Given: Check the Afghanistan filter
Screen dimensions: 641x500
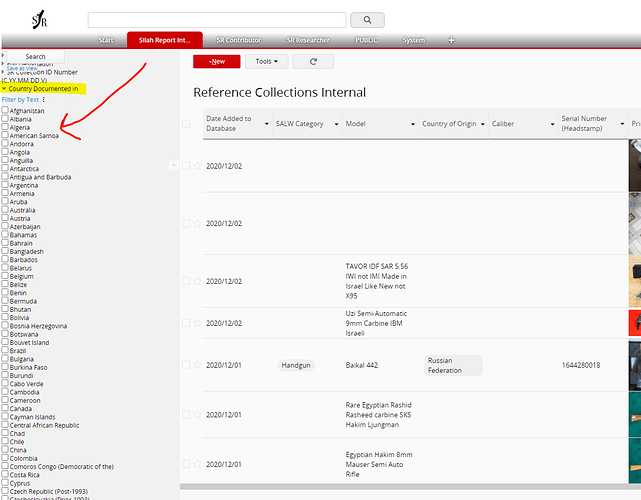Looking at the screenshot, I should pyautogui.click(x=5, y=110).
